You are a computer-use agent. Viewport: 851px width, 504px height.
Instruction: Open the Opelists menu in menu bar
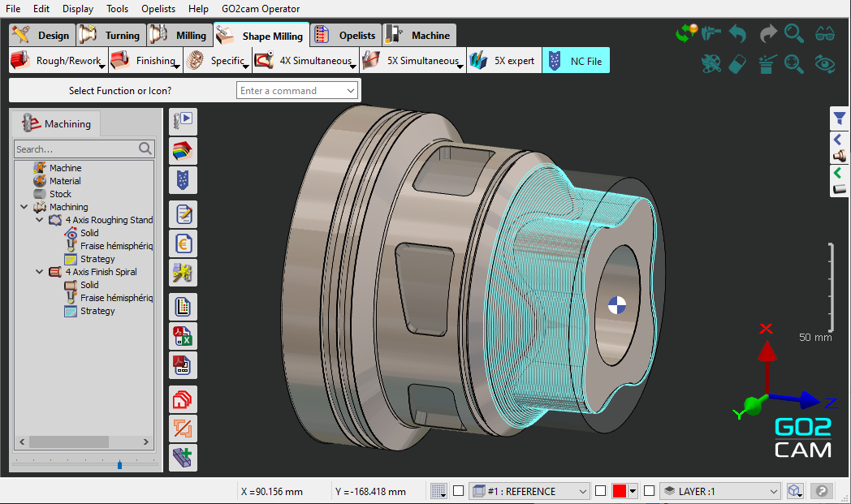tap(158, 9)
